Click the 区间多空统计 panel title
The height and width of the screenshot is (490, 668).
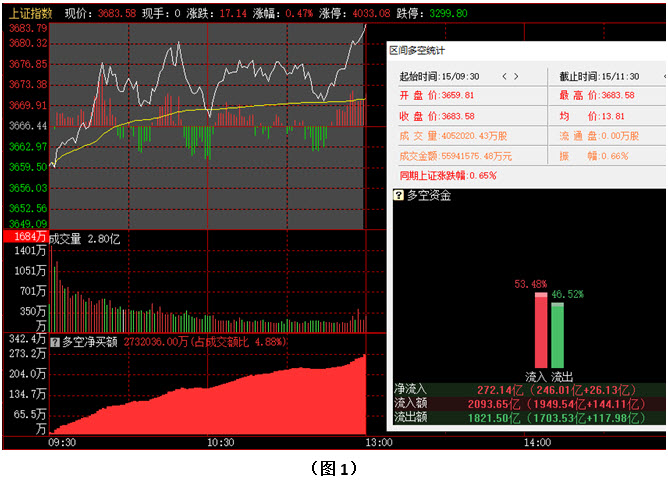click(417, 51)
